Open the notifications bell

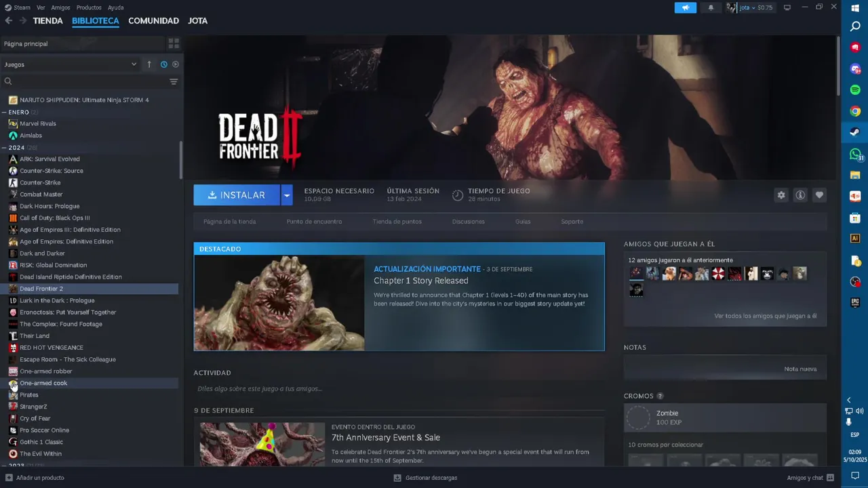point(711,7)
